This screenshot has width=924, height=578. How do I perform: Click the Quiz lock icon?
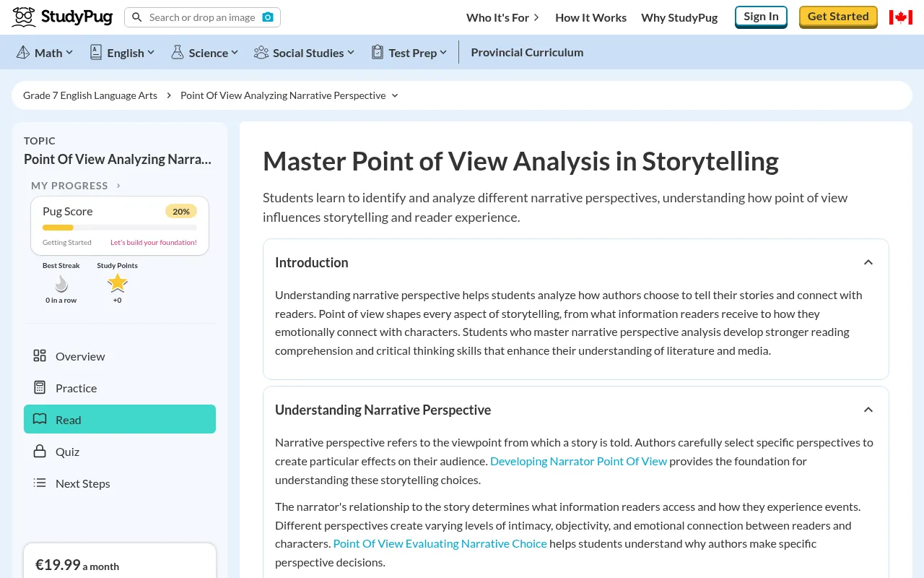(x=40, y=451)
